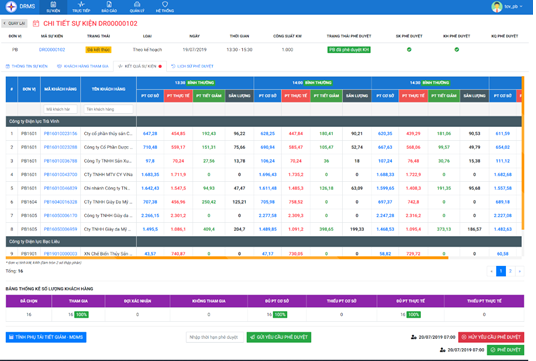This screenshot has height=361, width=536.
Task: Go to pagination page 2
Action: tap(510, 271)
